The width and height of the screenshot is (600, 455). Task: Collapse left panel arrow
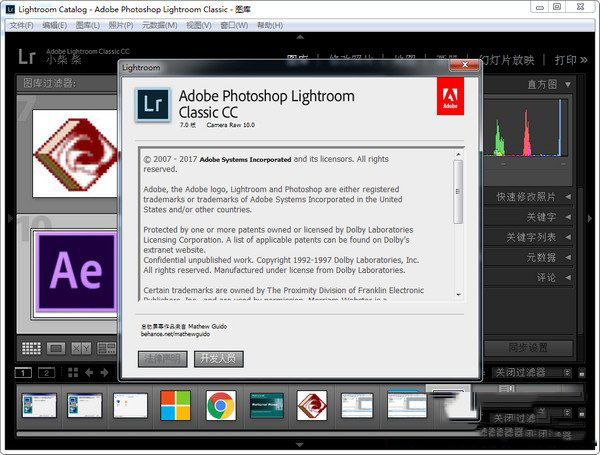click(x=10, y=219)
